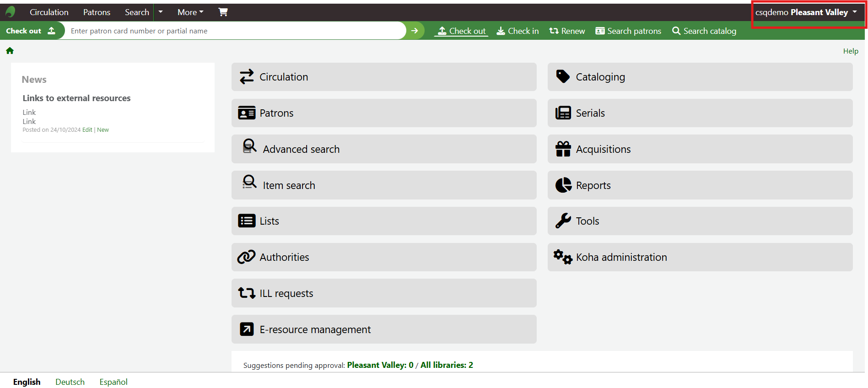Switch to the Renew search tab

567,31
